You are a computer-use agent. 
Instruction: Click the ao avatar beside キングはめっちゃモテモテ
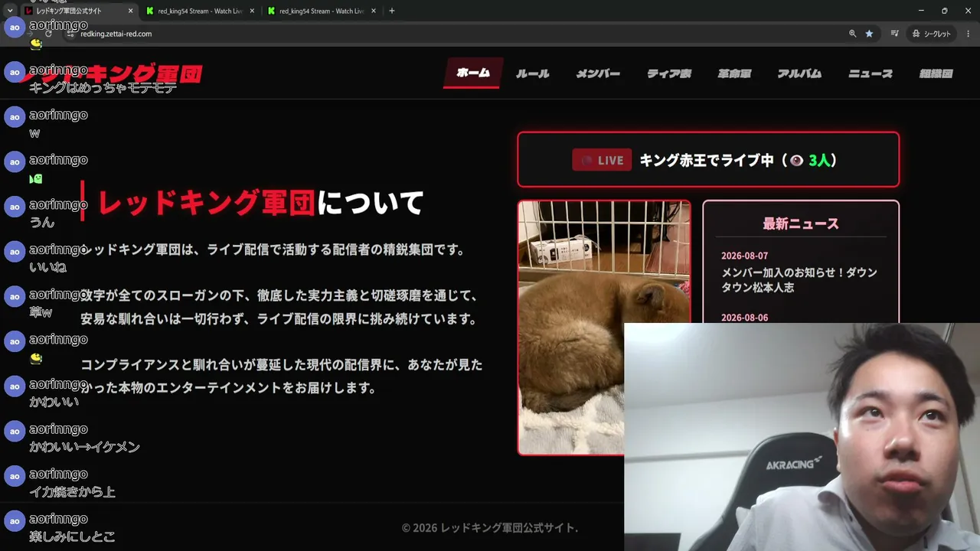15,72
